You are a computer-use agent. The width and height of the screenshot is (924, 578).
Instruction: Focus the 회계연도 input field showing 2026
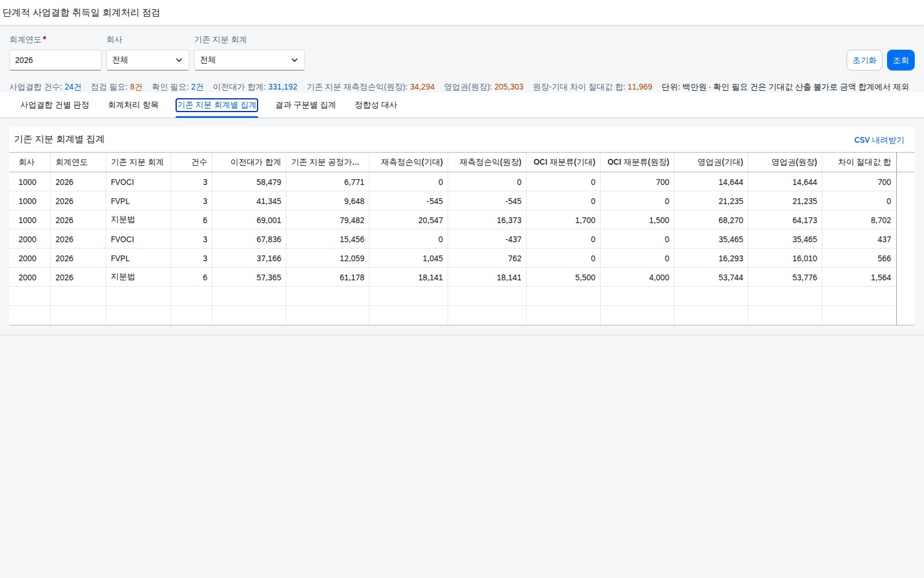coord(55,60)
